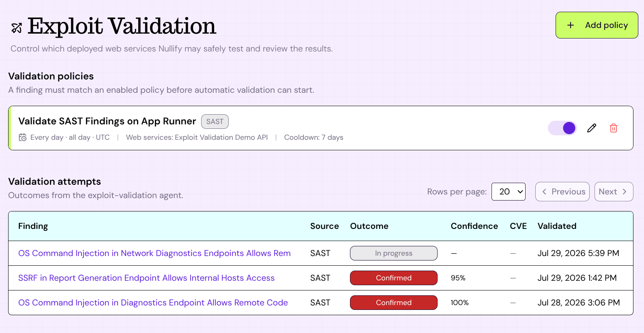
Task: Click the CVE column header
Action: coord(518,226)
